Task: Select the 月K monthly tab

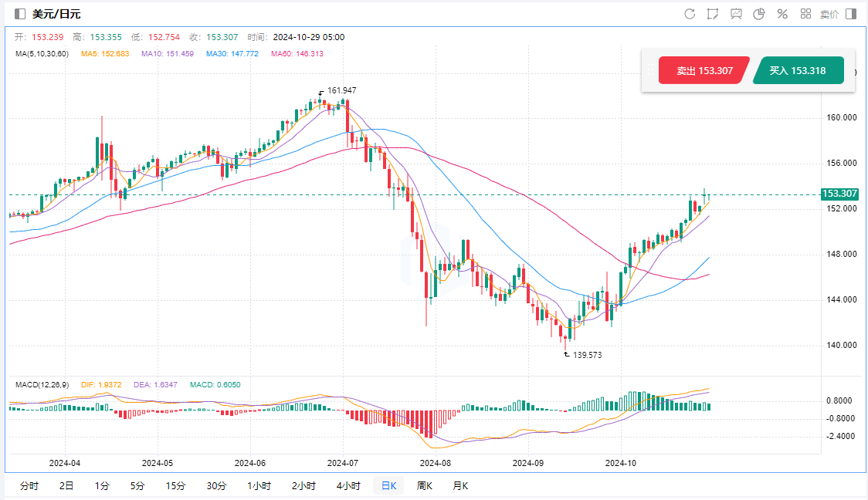Action: 460,485
